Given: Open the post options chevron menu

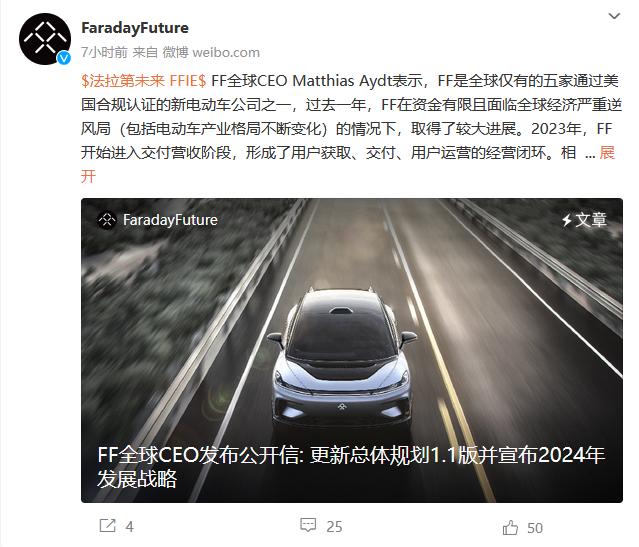Looking at the screenshot, I should point(614,16).
